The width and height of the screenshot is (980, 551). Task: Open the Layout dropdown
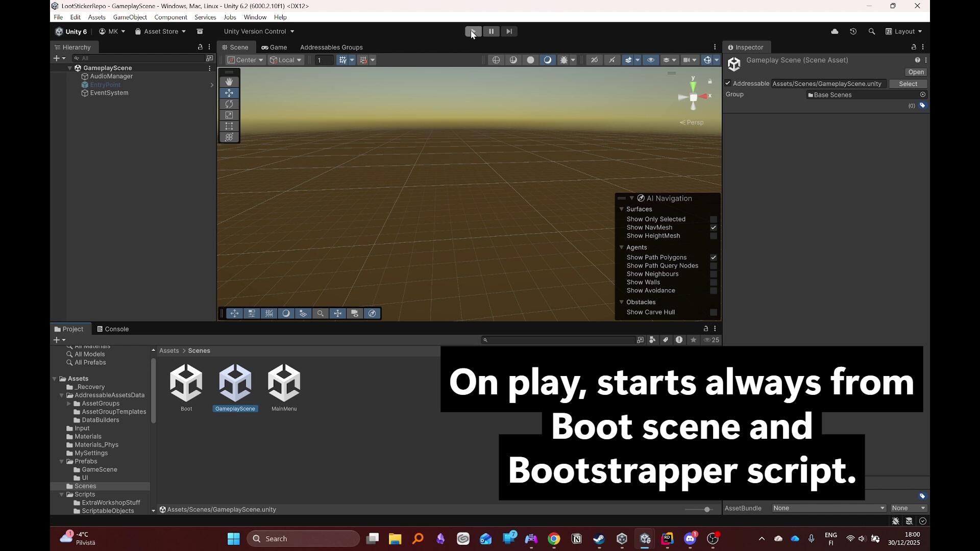pos(904,32)
